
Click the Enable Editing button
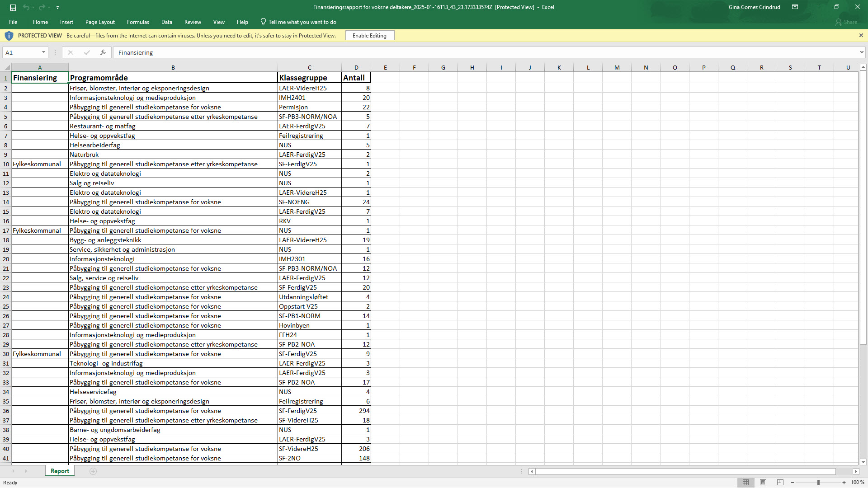coord(370,36)
